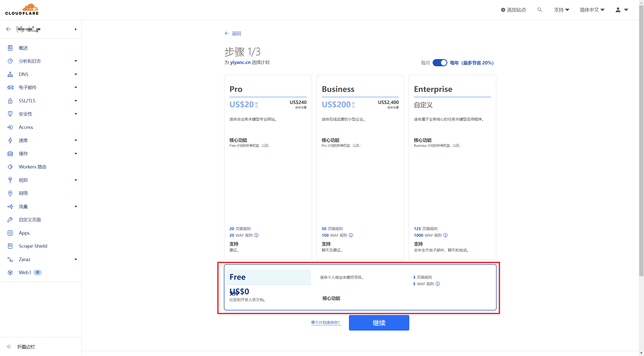Click the 缓存 storage icon

[x=10, y=154]
